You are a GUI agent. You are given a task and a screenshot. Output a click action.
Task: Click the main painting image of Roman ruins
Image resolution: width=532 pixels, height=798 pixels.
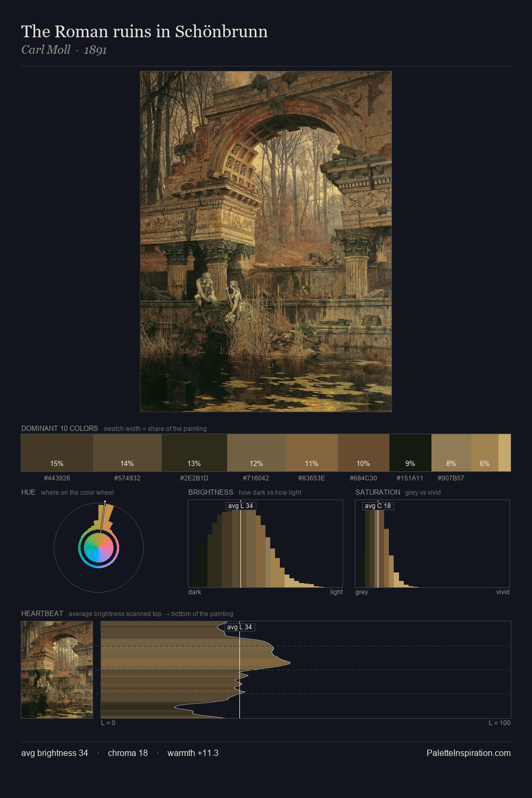click(266, 242)
